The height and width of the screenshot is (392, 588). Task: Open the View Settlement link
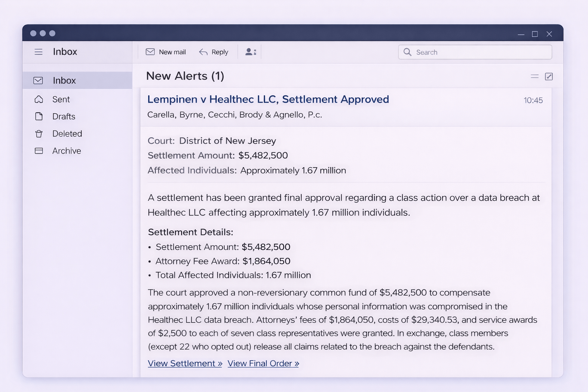[x=185, y=363]
